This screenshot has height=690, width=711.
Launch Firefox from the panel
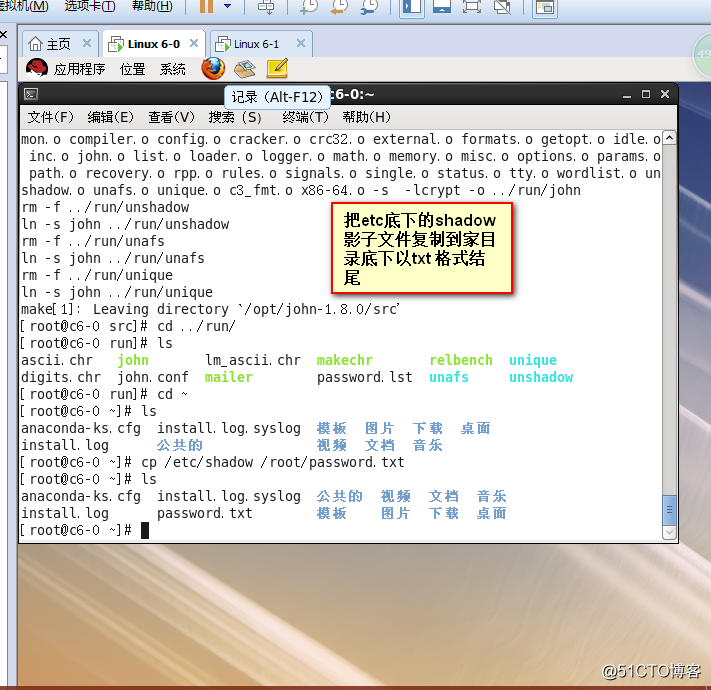coord(213,68)
